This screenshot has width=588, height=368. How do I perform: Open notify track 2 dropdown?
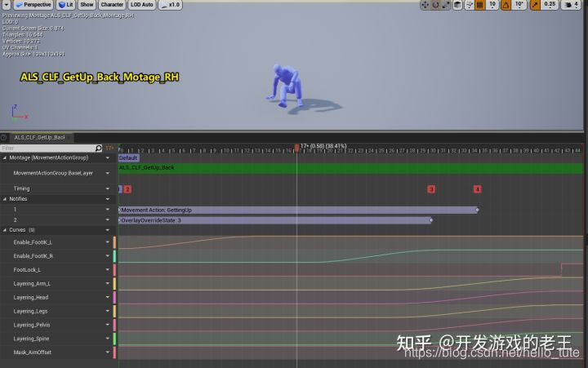pos(108,220)
